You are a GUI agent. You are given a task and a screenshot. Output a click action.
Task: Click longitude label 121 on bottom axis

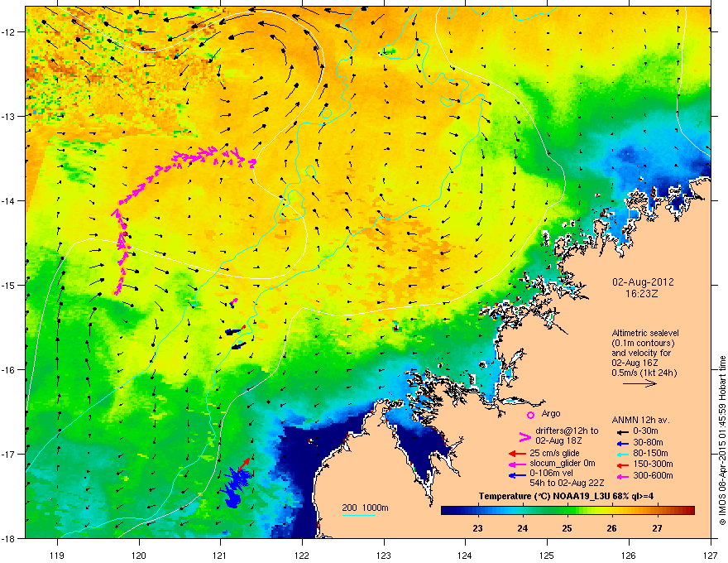pyautogui.click(x=220, y=555)
